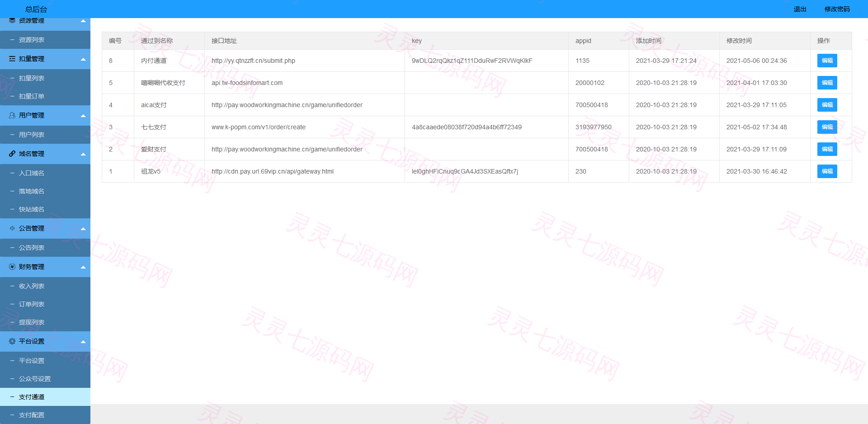This screenshot has width=868, height=424.
Task: Edit the 内付通道 row
Action: point(827,61)
